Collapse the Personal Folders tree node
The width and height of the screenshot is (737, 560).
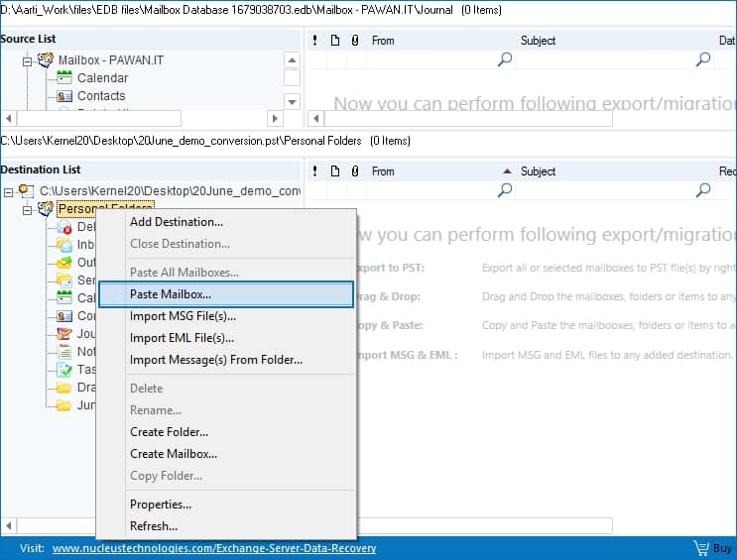tap(28, 209)
